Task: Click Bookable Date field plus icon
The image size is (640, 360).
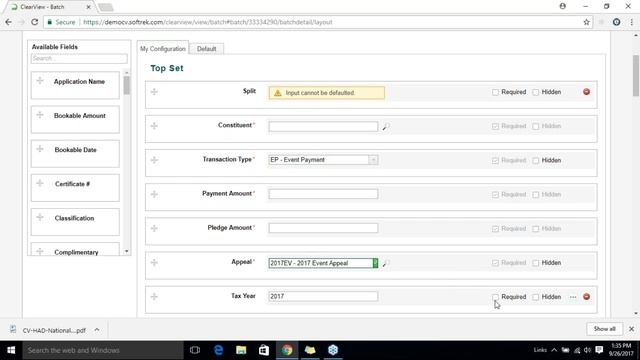Action: [40, 149]
